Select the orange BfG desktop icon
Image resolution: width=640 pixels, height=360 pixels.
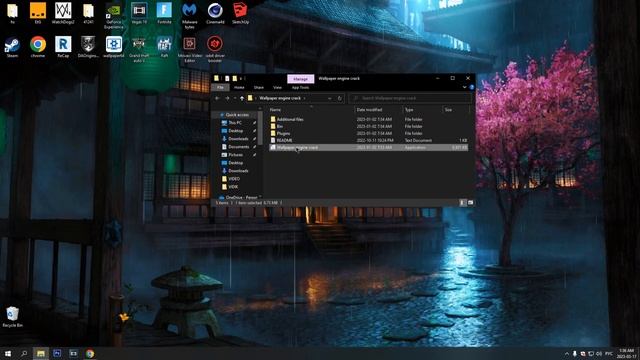38,13
